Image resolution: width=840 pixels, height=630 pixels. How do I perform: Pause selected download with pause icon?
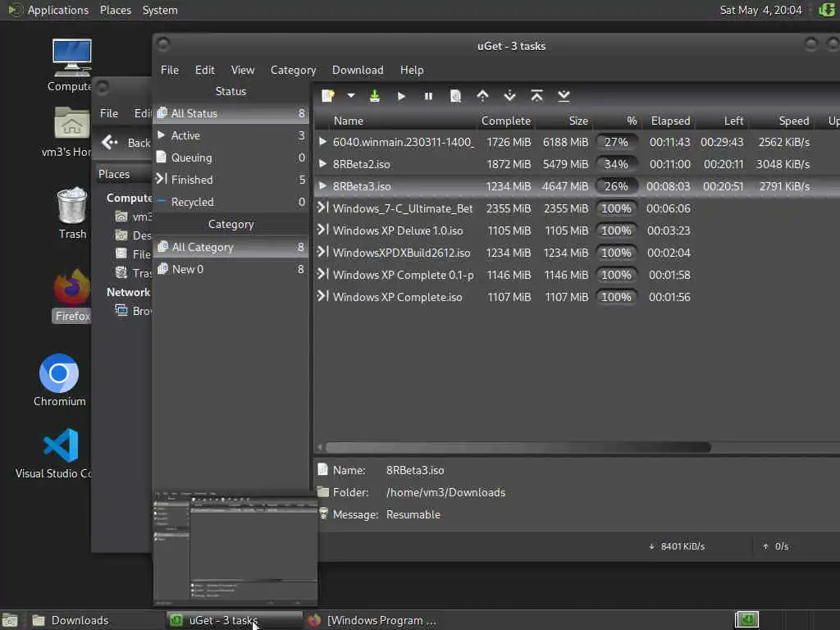coord(428,96)
